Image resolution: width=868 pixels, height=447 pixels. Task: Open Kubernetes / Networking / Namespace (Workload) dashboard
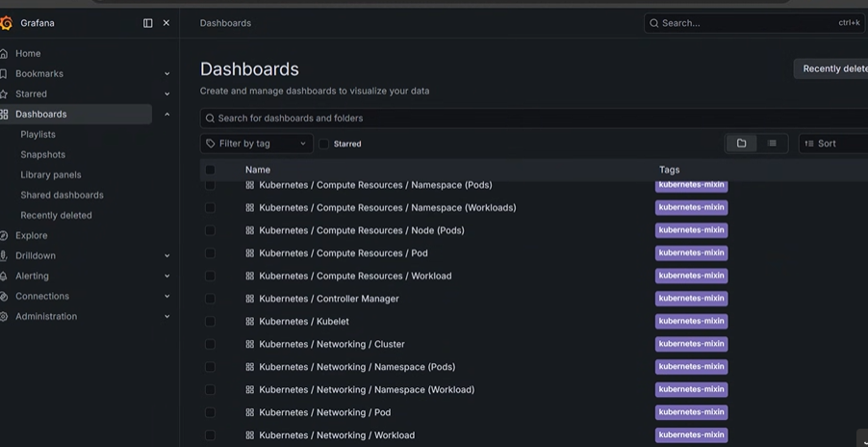pyautogui.click(x=367, y=390)
